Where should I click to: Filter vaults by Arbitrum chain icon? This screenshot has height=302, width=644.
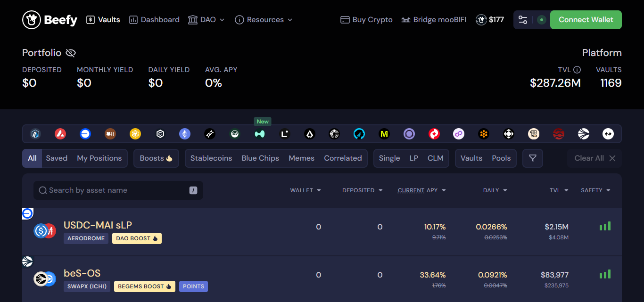[35, 134]
